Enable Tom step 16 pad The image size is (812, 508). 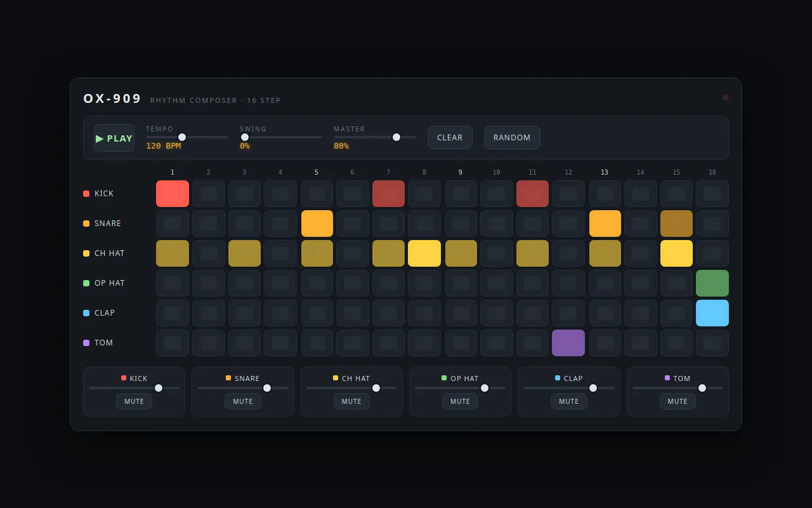(712, 343)
